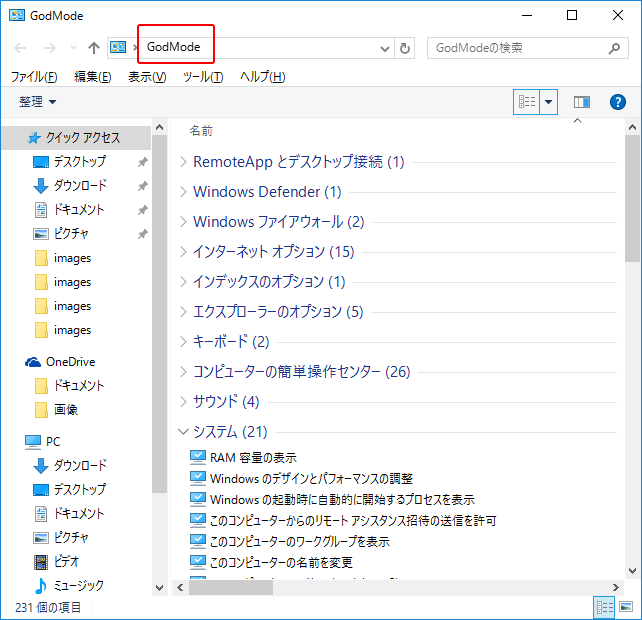Open the recent locations dropdown arrow
This screenshot has height=620, width=642.
73,48
